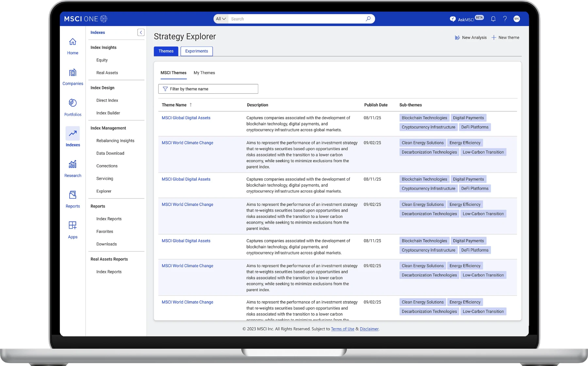Focus the Filter by theme name field
This screenshot has width=588, height=366.
(208, 89)
